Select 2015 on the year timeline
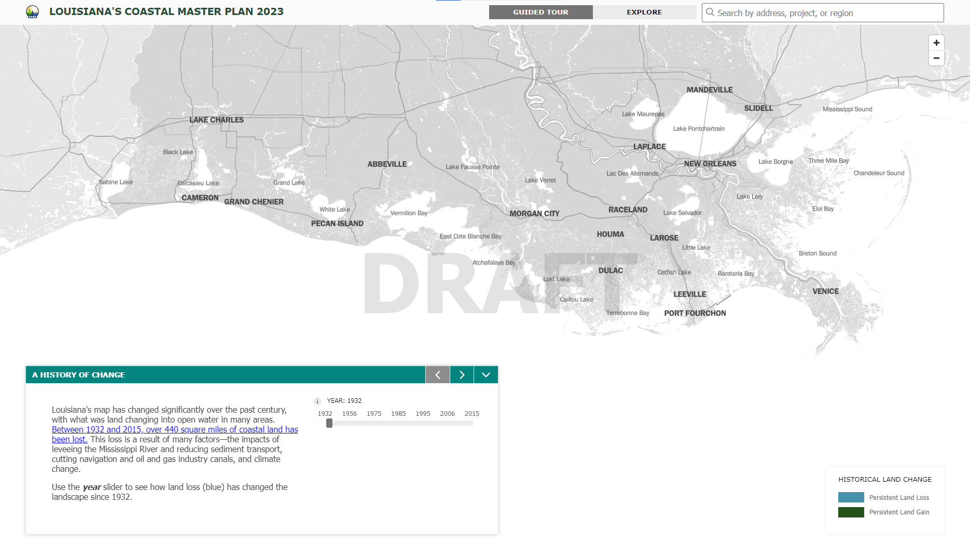The image size is (970, 560). 472,413
